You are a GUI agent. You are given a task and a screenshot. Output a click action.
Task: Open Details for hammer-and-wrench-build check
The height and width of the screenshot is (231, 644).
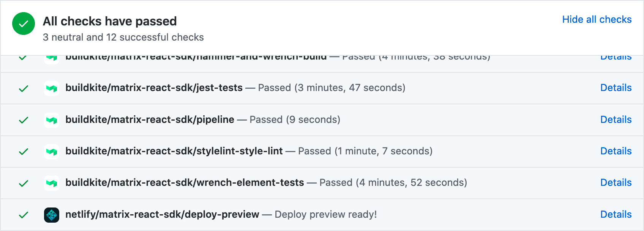coord(616,56)
